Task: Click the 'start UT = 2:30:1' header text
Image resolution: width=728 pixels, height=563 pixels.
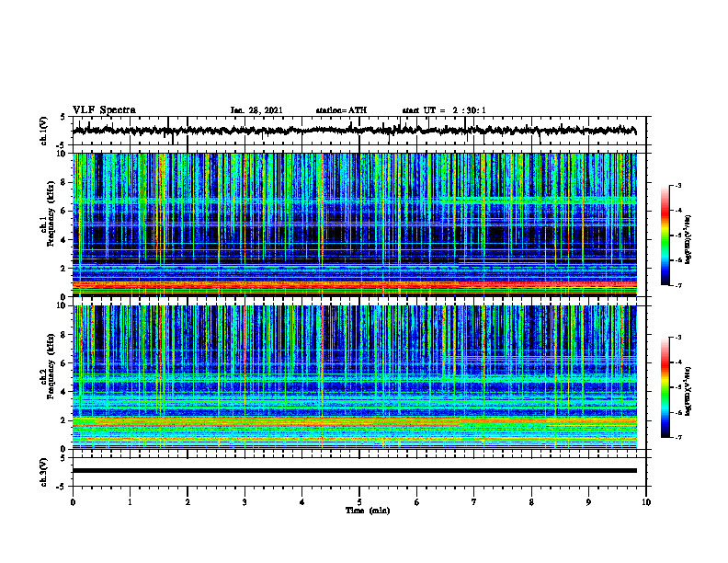Action: [444, 110]
